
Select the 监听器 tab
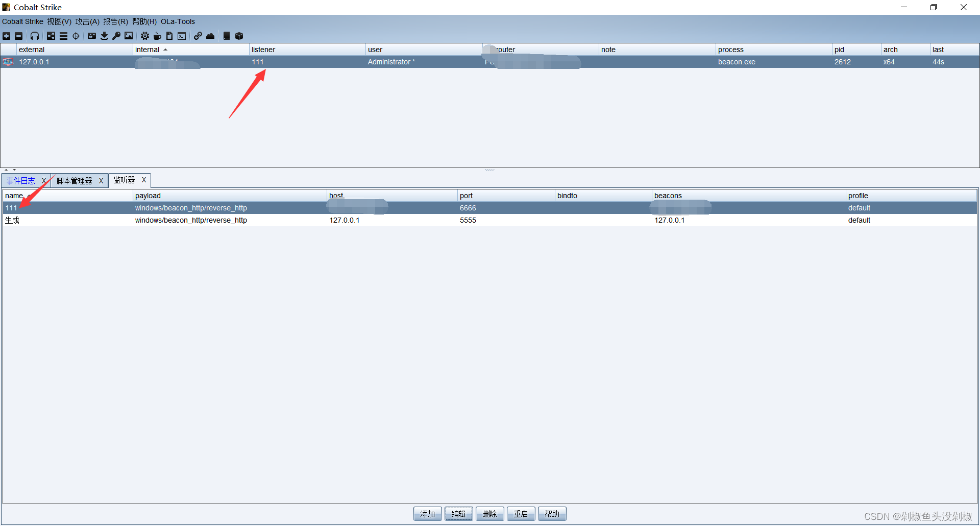124,180
